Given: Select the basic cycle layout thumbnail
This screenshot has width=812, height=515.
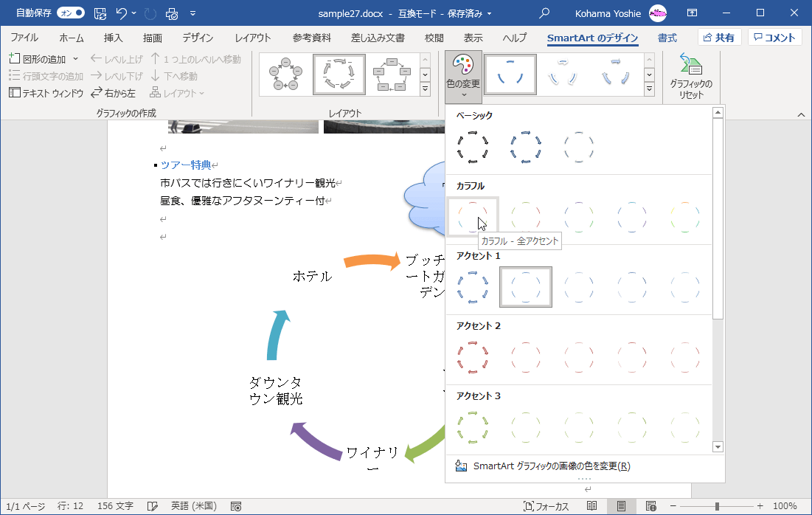Looking at the screenshot, I should [x=285, y=75].
